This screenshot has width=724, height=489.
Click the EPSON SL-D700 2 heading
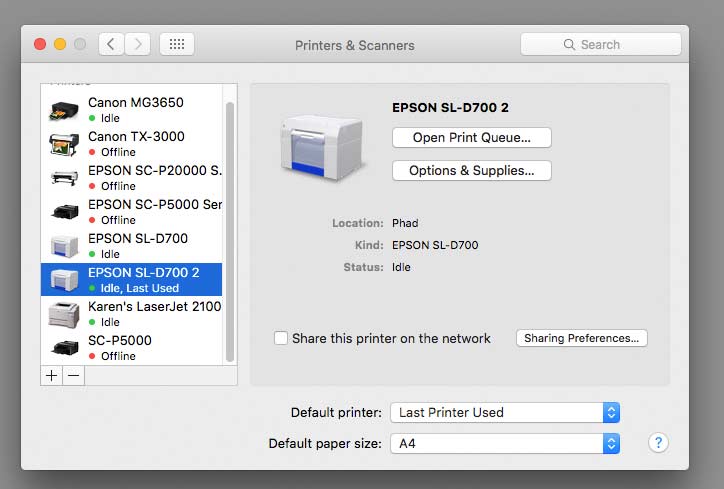[x=450, y=108]
